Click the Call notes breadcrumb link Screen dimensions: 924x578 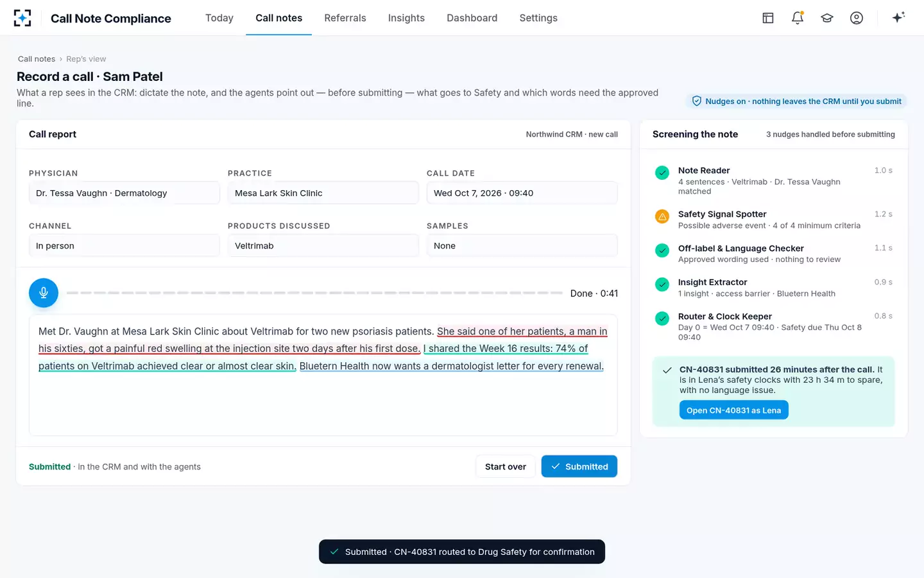pos(37,59)
